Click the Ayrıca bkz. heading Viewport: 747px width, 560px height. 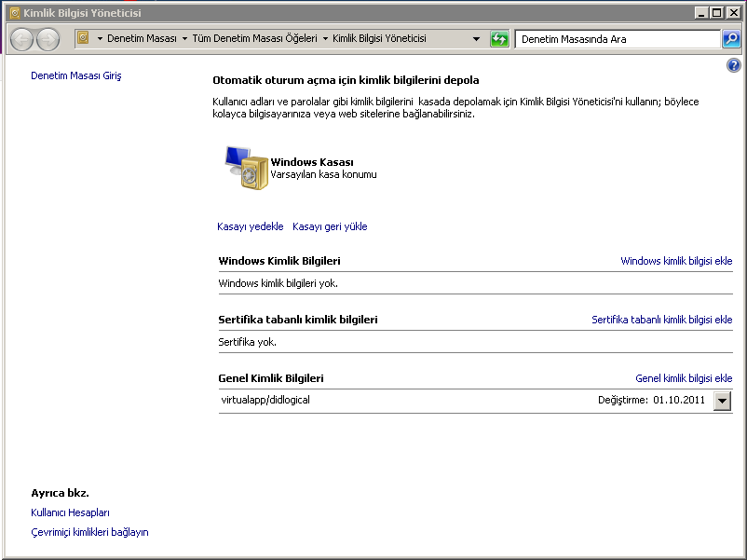[60, 493]
